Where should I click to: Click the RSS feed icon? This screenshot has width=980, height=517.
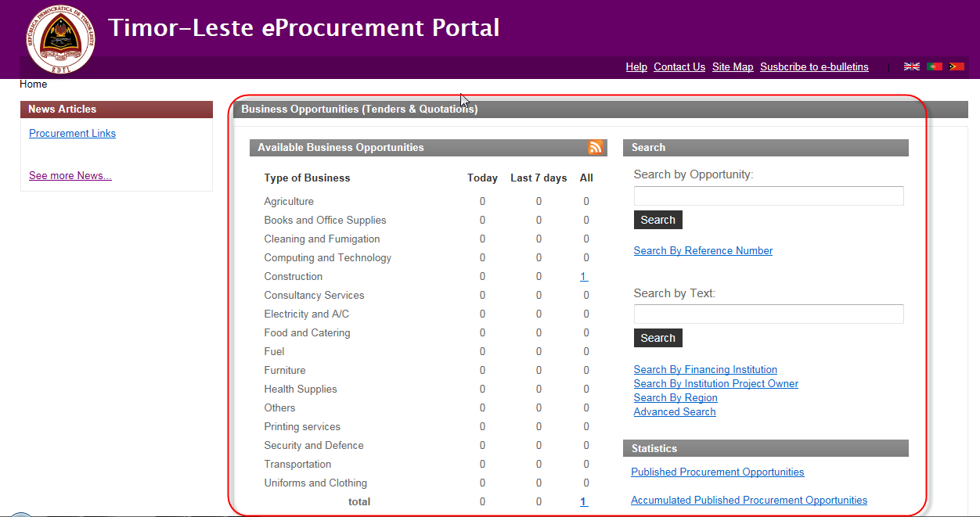tap(596, 147)
